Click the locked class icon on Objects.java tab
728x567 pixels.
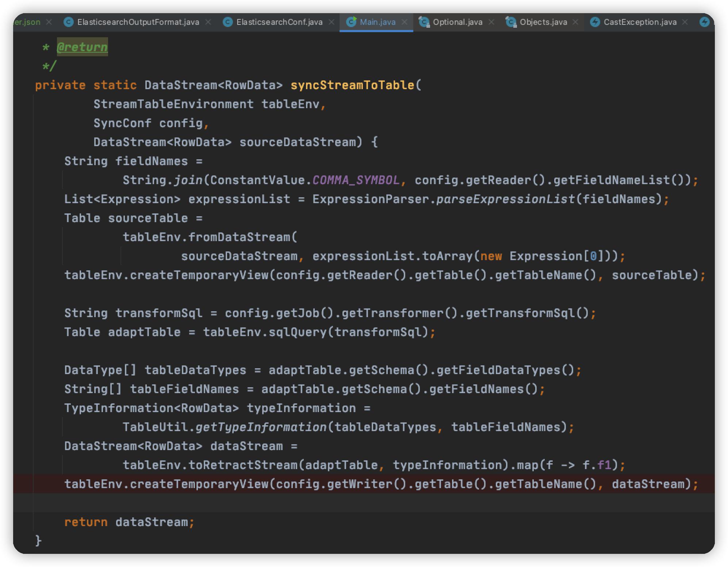[x=511, y=22]
